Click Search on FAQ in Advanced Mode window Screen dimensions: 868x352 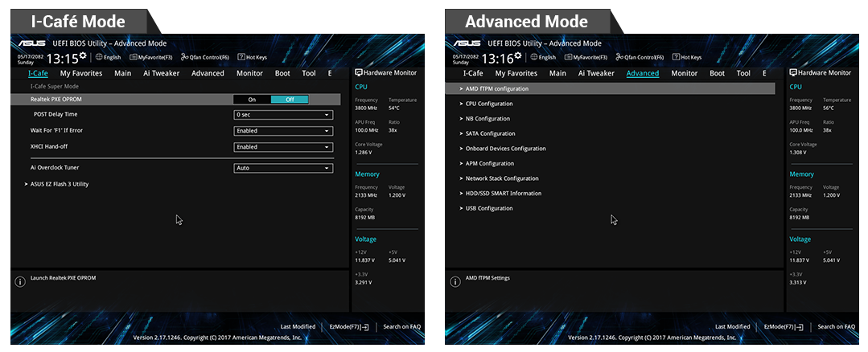click(x=837, y=326)
